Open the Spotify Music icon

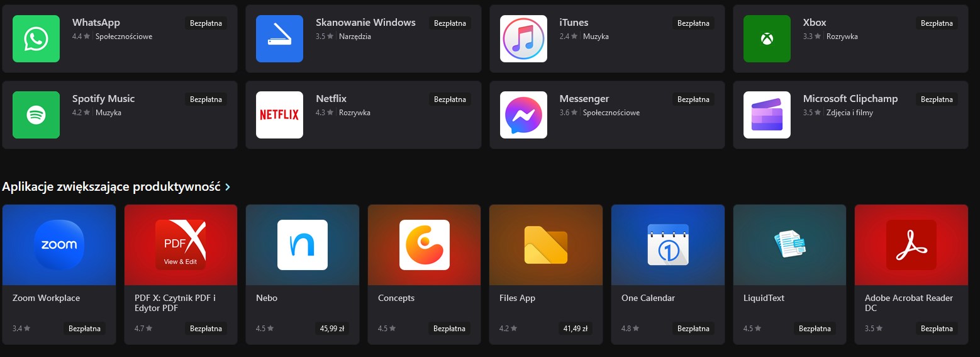[36, 115]
